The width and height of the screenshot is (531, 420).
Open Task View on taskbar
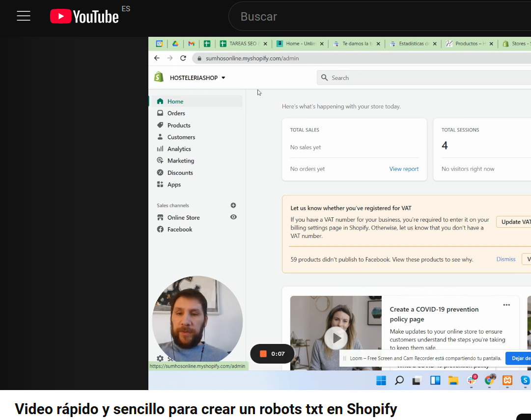[x=417, y=380]
